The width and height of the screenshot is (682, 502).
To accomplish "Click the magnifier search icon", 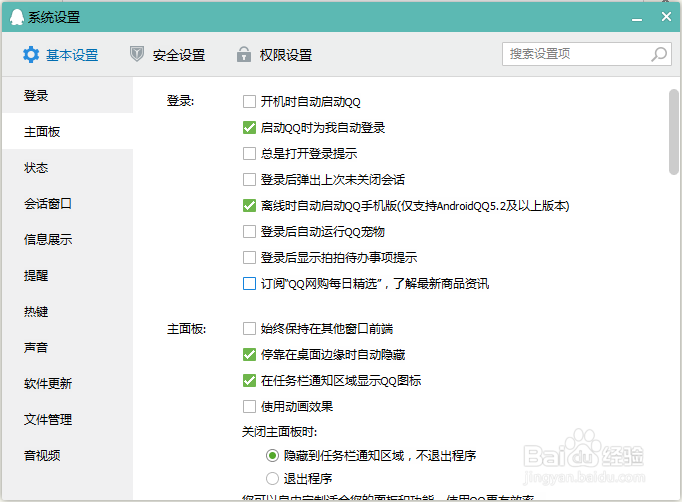I will (659, 54).
